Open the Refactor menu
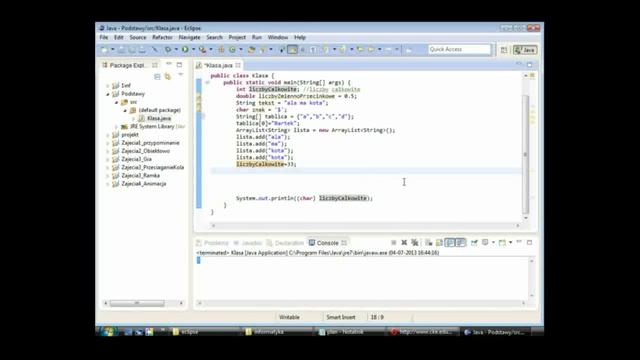Image resolution: width=640 pixels, height=360 pixels. 162,37
